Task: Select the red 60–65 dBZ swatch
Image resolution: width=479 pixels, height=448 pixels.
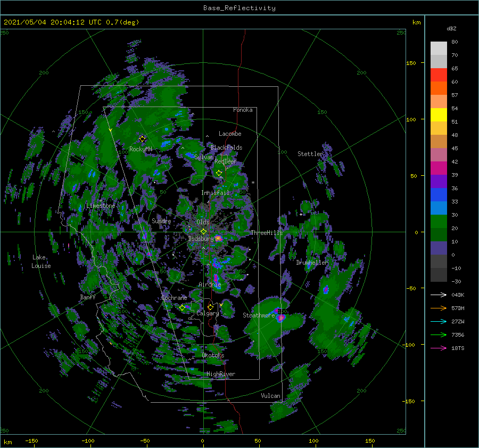Action: pos(439,75)
